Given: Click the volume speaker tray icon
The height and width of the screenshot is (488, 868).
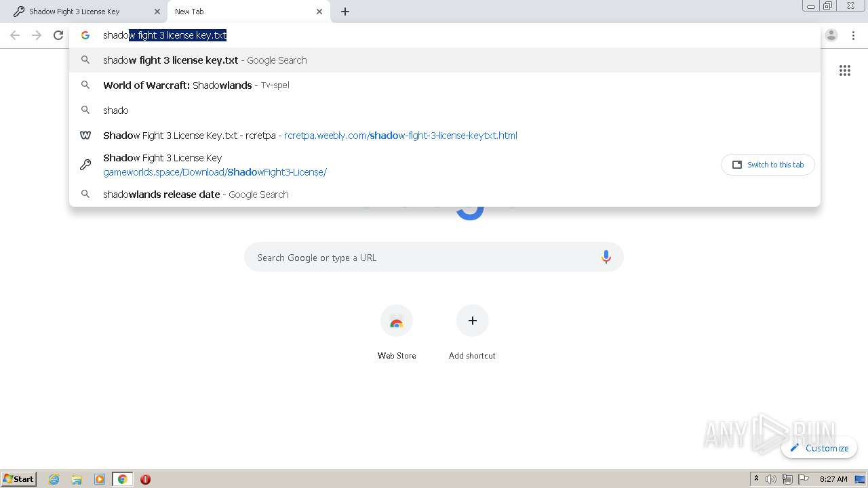Looking at the screenshot, I should coord(771,479).
